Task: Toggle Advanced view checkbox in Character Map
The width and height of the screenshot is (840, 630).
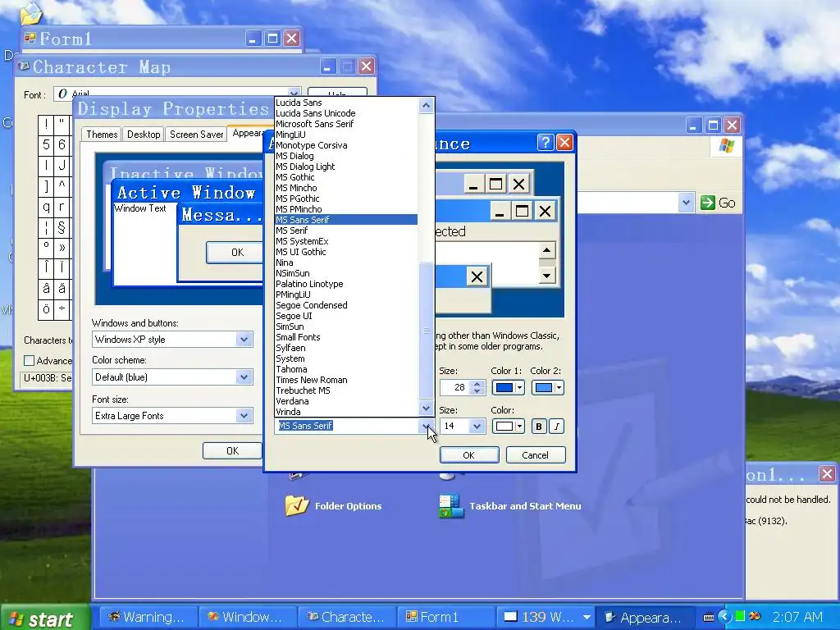Action: pos(30,361)
